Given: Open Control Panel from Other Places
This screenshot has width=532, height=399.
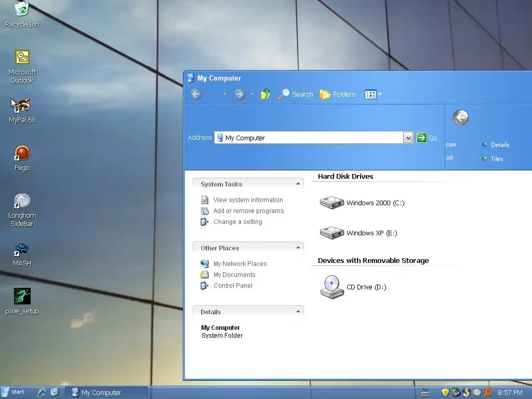Looking at the screenshot, I should 233,285.
